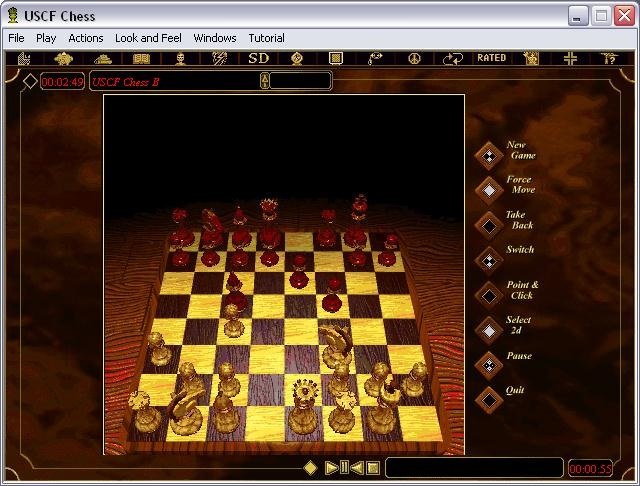The height and width of the screenshot is (486, 640).
Task: Click the SD toolbar icon
Action: 259,58
